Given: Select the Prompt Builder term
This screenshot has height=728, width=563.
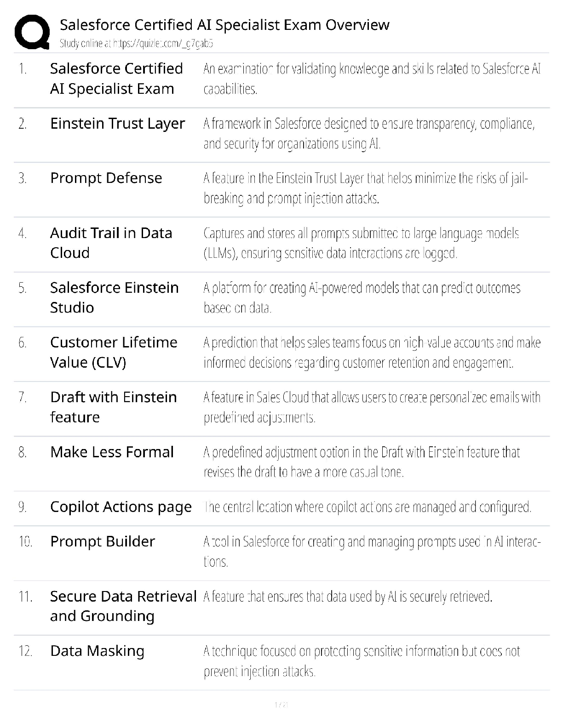Looking at the screenshot, I should (103, 541).
